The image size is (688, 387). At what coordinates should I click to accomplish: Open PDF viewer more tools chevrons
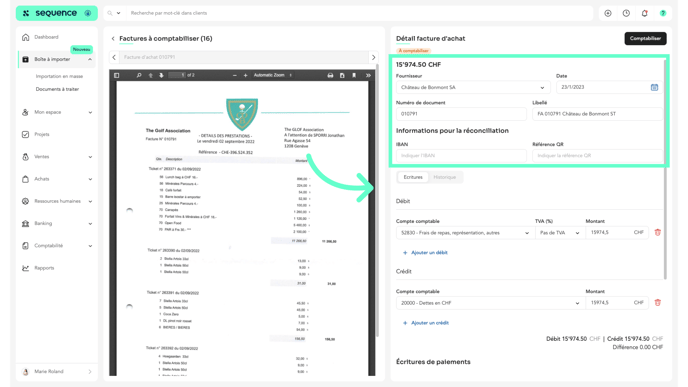[368, 75]
